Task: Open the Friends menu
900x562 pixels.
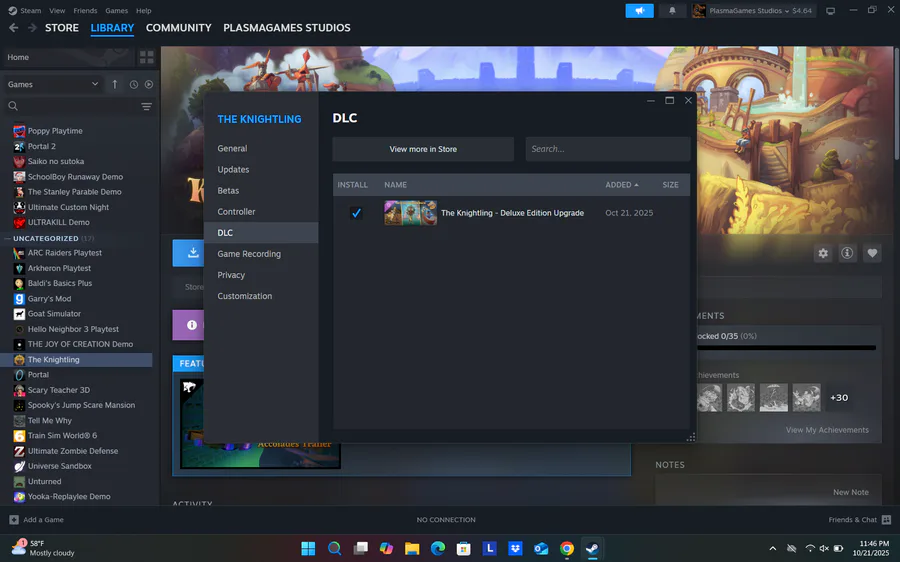Action: 85,10
